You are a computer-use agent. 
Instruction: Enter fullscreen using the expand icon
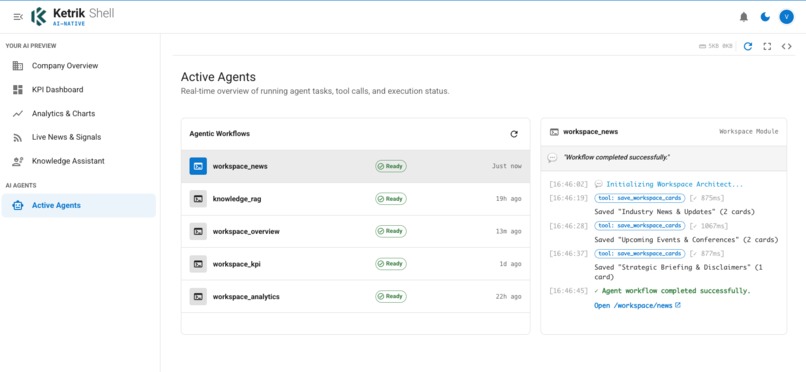coord(767,46)
